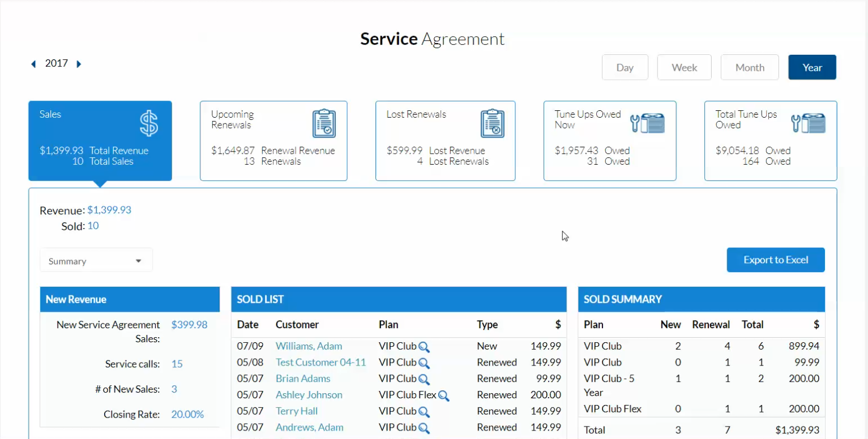Click the Export to Excel button

775,260
